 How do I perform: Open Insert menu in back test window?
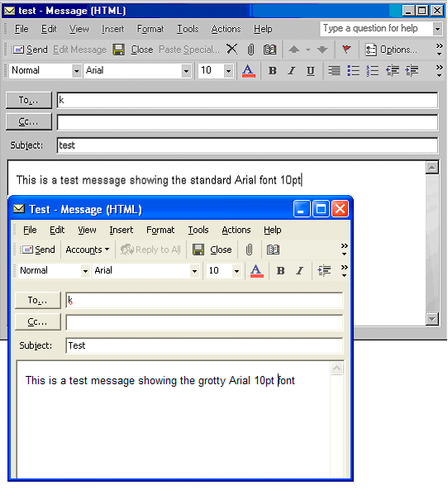pos(113,29)
